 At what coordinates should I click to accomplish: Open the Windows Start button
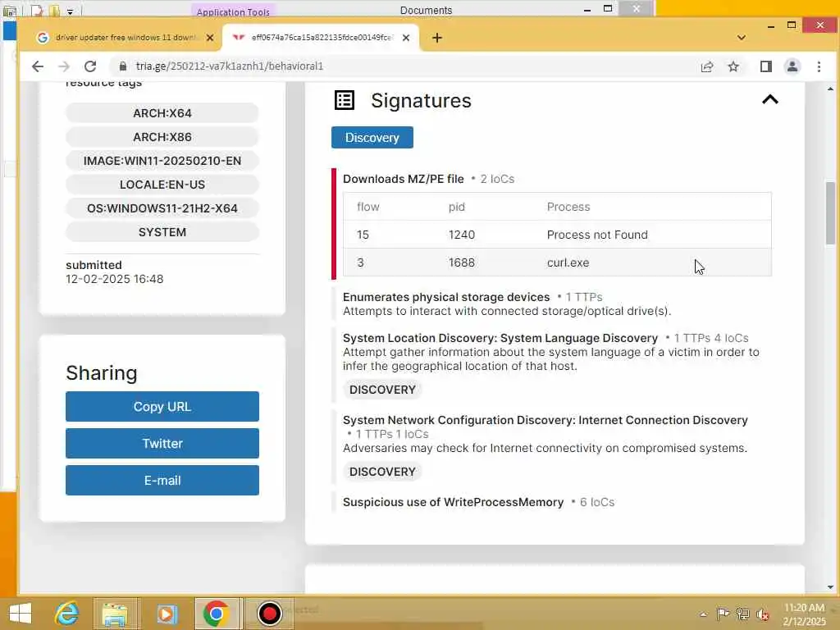point(21,614)
